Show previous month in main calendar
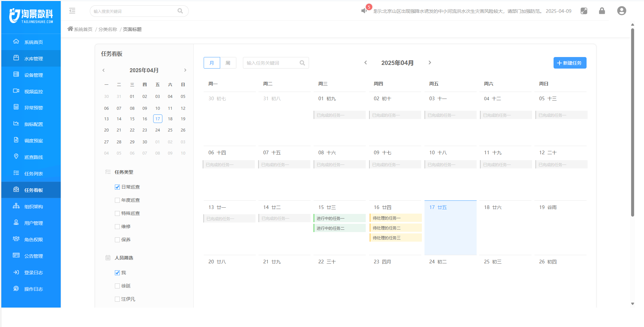The width and height of the screenshot is (644, 327). coord(365,63)
